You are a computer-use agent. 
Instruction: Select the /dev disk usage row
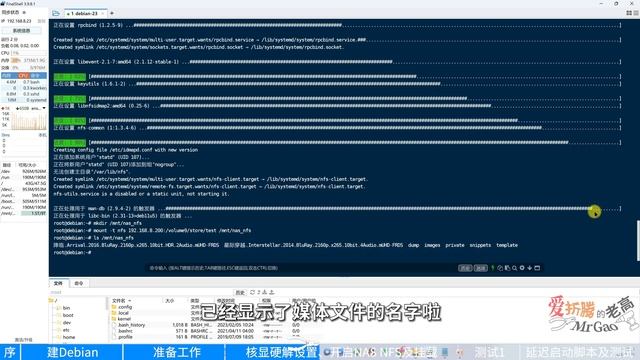click(24, 171)
